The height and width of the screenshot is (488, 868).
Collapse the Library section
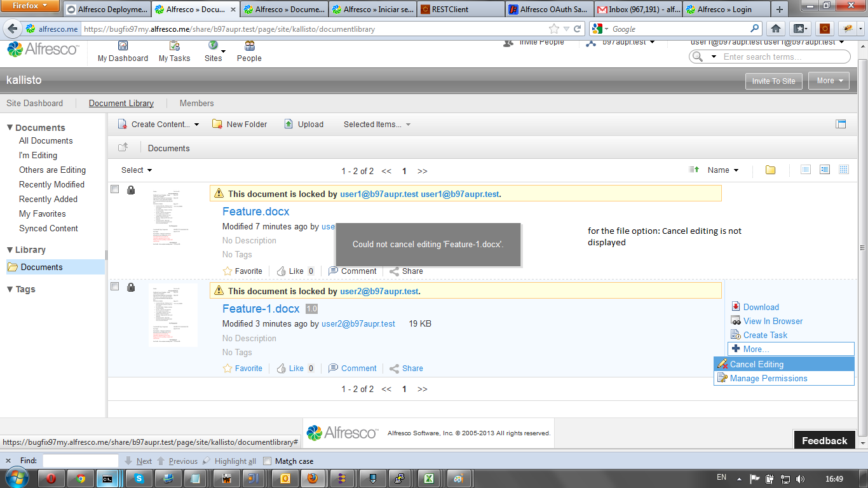(26, 250)
